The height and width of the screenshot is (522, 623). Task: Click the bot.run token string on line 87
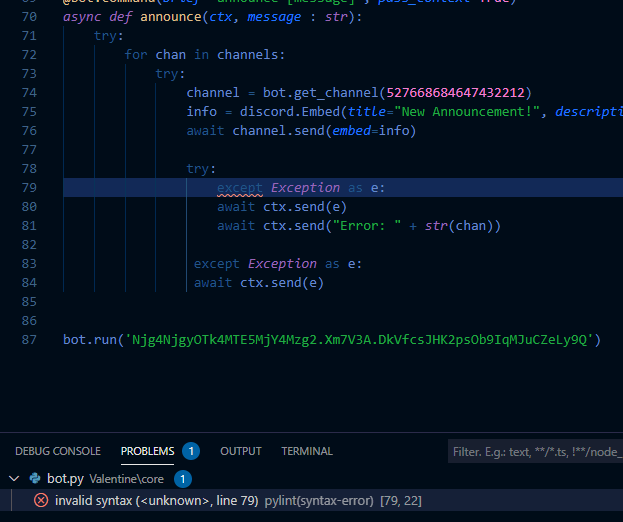359,340
